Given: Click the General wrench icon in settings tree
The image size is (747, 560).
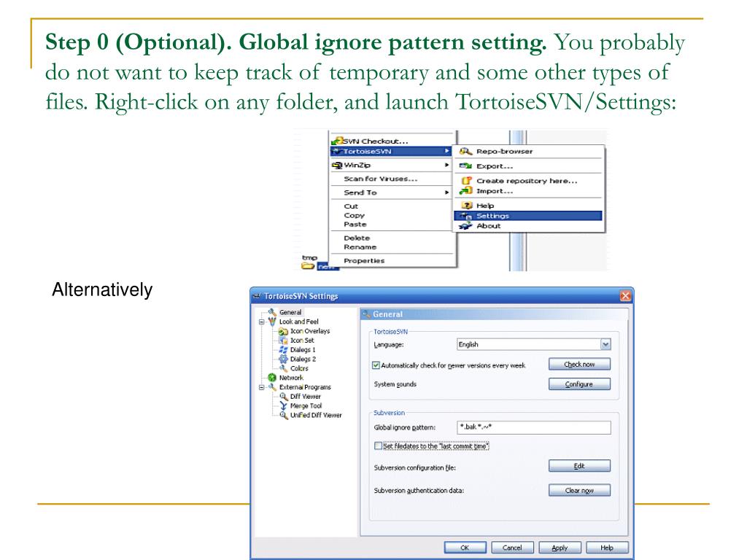Looking at the screenshot, I should coord(272,312).
